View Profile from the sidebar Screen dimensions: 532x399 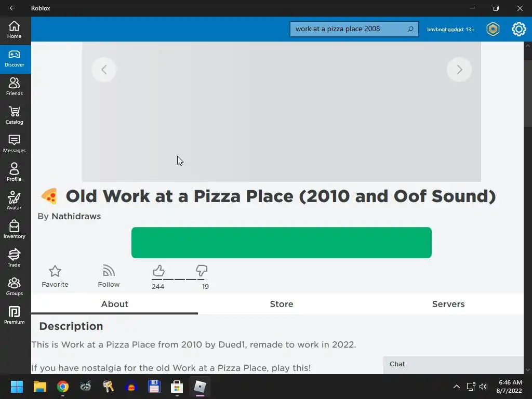coord(14,172)
